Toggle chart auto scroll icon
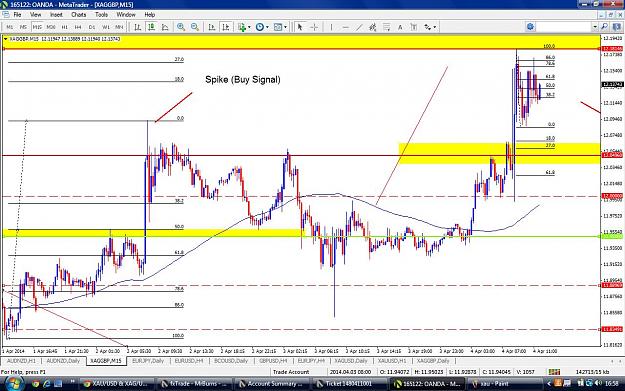This screenshot has height=391, width=625. tap(212, 27)
